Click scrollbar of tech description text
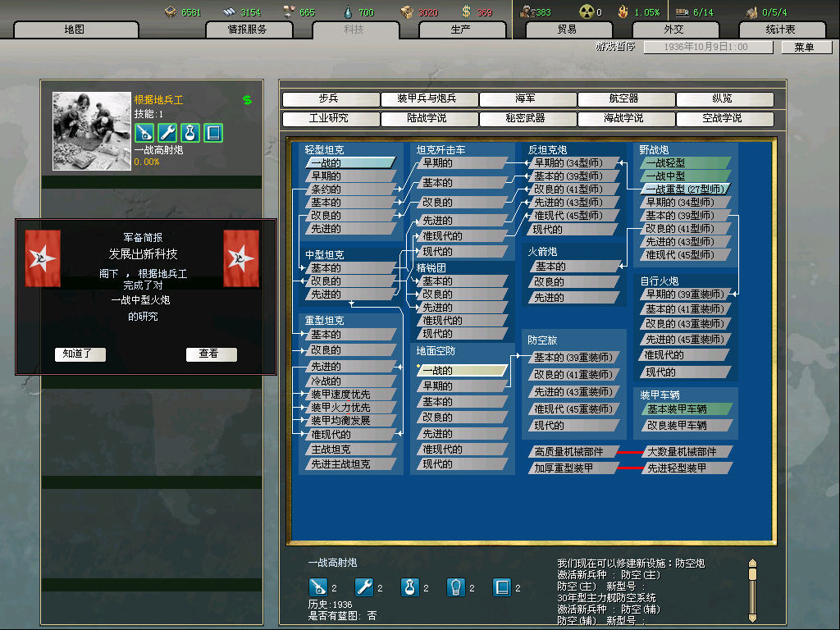Viewport: 840px width, 630px height. point(752,591)
